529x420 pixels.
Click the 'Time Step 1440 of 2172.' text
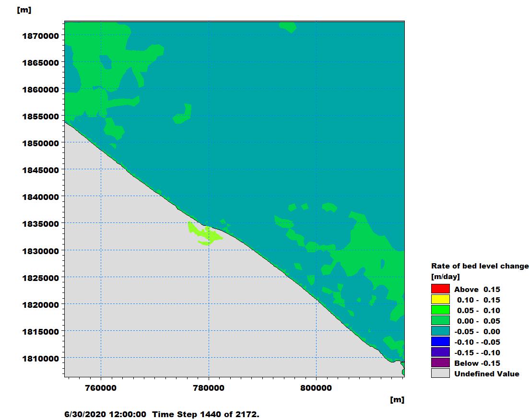coord(206,414)
